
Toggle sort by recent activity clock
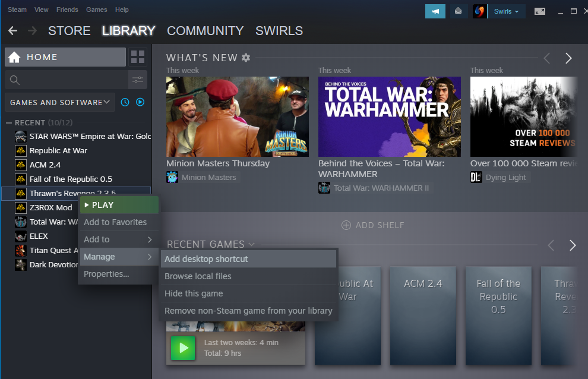125,102
